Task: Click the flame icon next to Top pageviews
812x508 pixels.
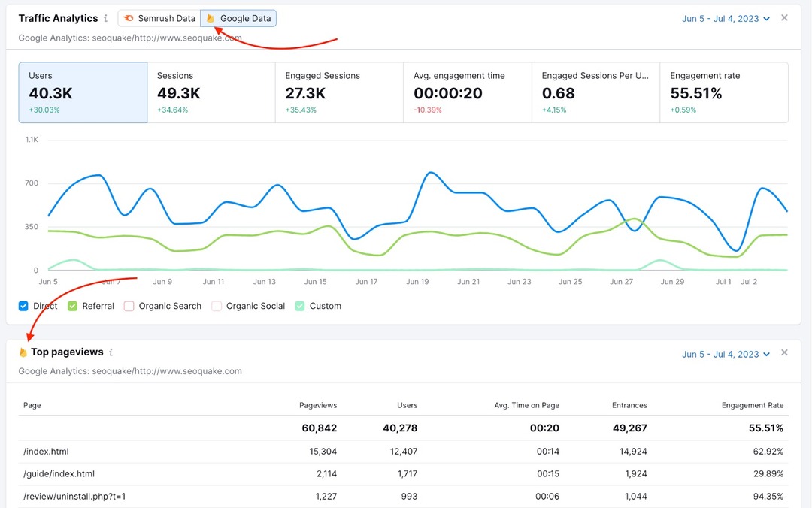Action: point(21,352)
